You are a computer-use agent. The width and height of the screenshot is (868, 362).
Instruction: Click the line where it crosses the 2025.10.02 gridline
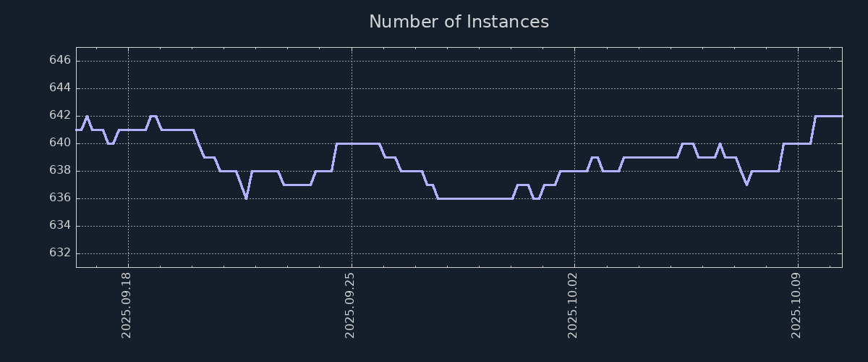[574, 171]
